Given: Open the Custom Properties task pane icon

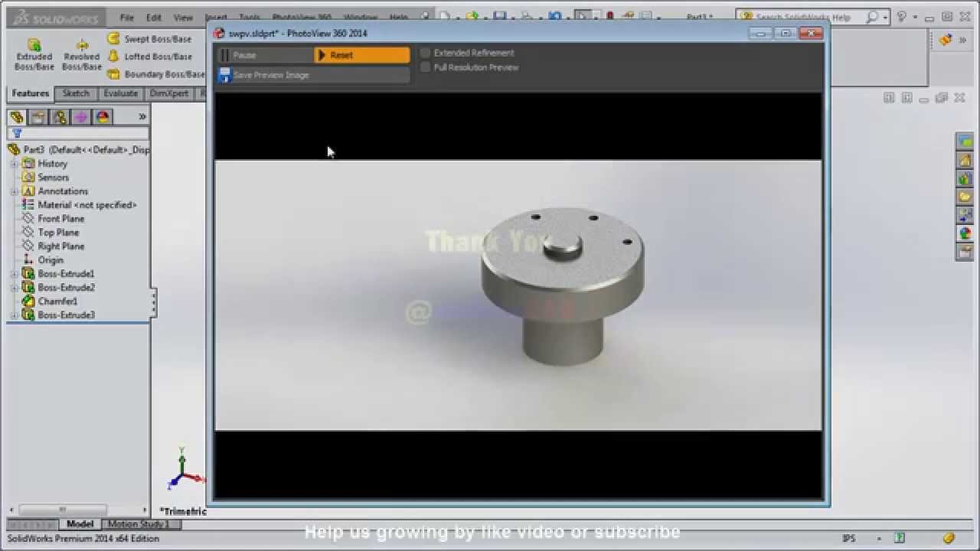Looking at the screenshot, I should 965,252.
